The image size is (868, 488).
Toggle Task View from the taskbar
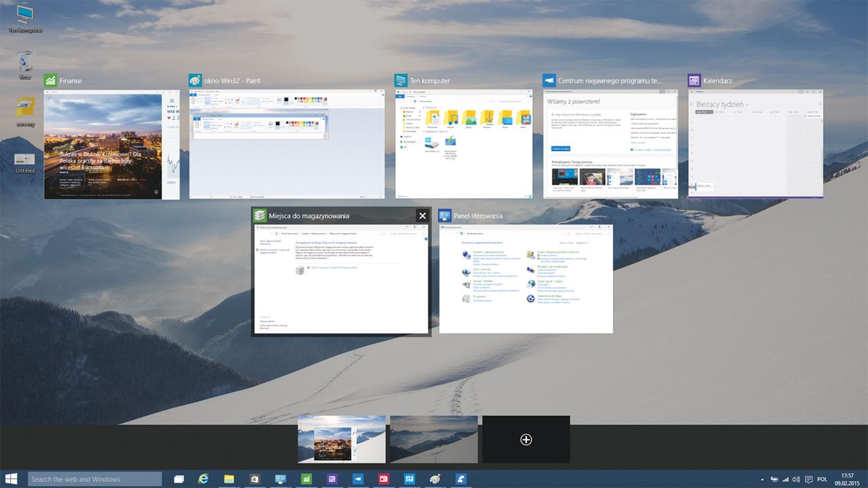click(179, 479)
